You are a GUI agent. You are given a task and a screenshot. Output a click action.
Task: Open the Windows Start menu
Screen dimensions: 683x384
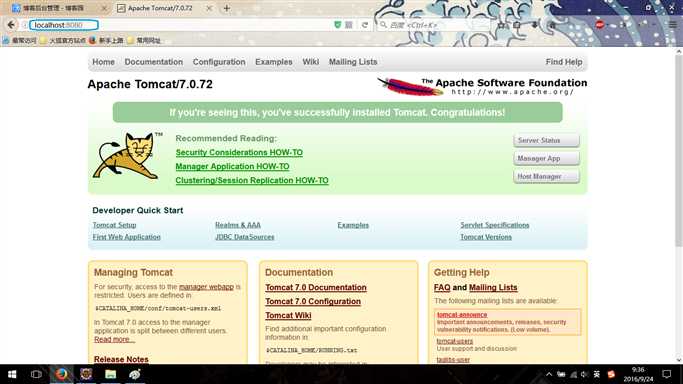[x=12, y=374]
